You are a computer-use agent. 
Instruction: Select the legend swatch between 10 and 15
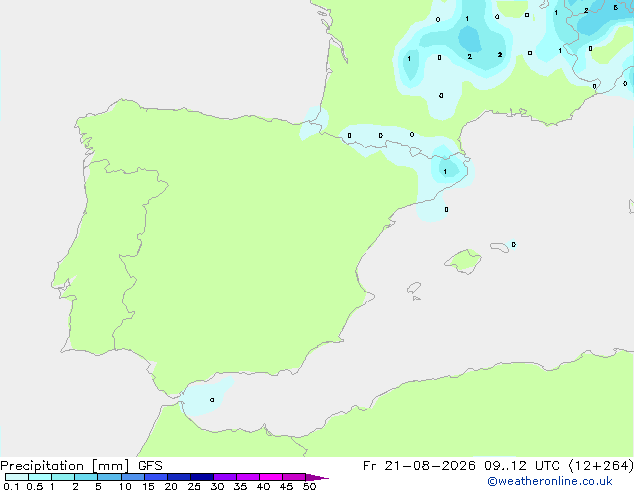coord(133,477)
